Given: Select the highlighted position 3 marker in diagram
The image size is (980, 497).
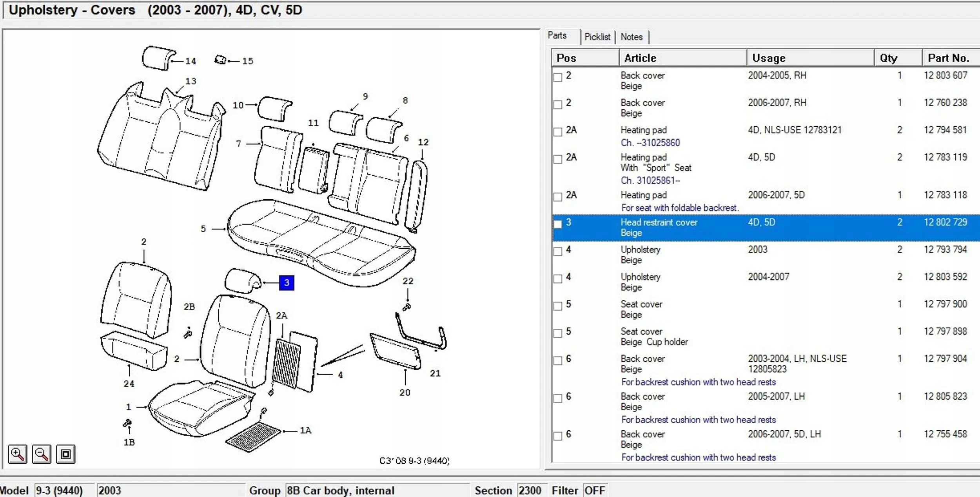Looking at the screenshot, I should [287, 282].
